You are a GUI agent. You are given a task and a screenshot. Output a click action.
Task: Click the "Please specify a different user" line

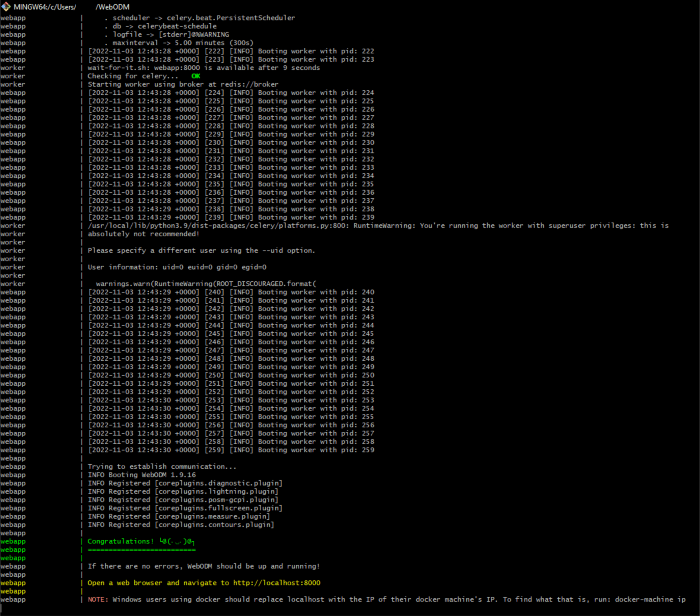201,251
